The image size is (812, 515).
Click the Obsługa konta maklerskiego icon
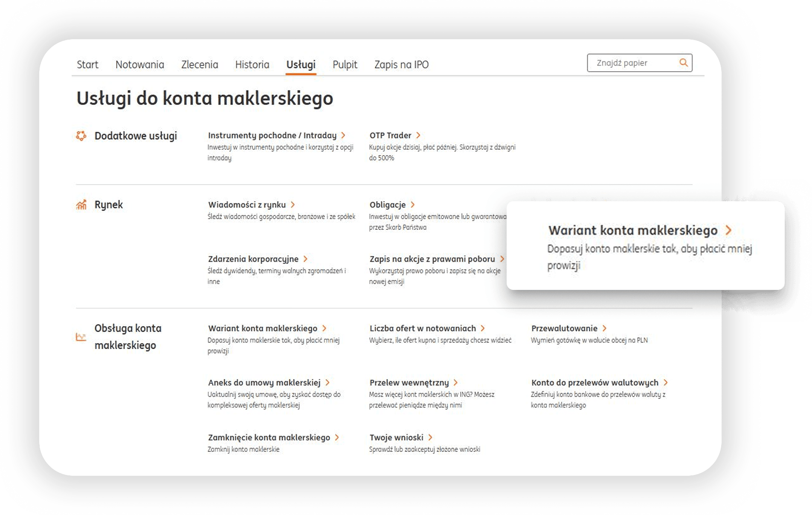(x=81, y=337)
